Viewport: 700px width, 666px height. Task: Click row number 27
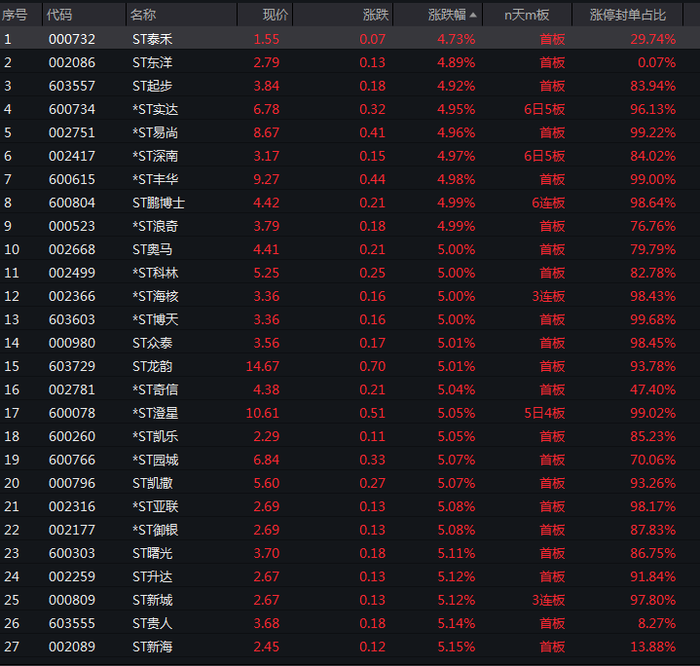[x=12, y=647]
